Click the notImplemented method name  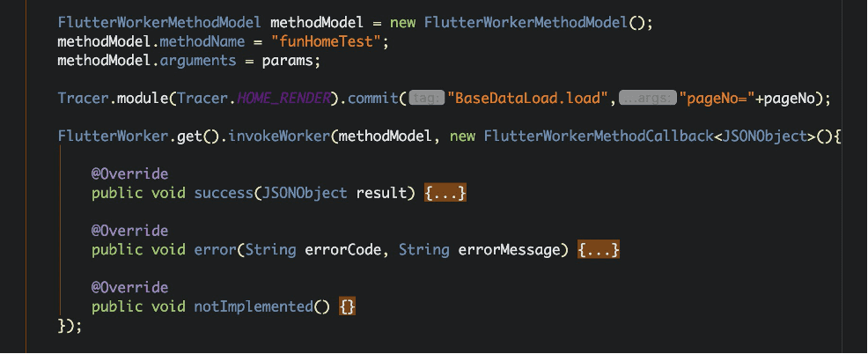254,306
